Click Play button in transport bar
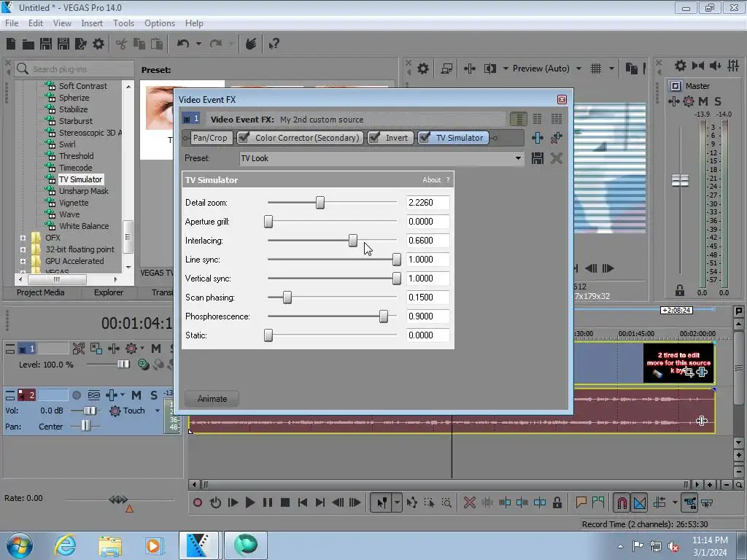The height and width of the screenshot is (560, 747). point(249,502)
